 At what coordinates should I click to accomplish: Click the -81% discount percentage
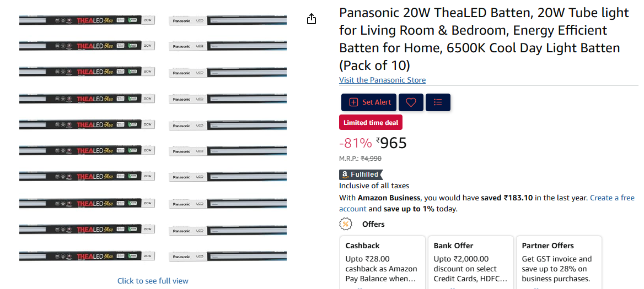(355, 143)
